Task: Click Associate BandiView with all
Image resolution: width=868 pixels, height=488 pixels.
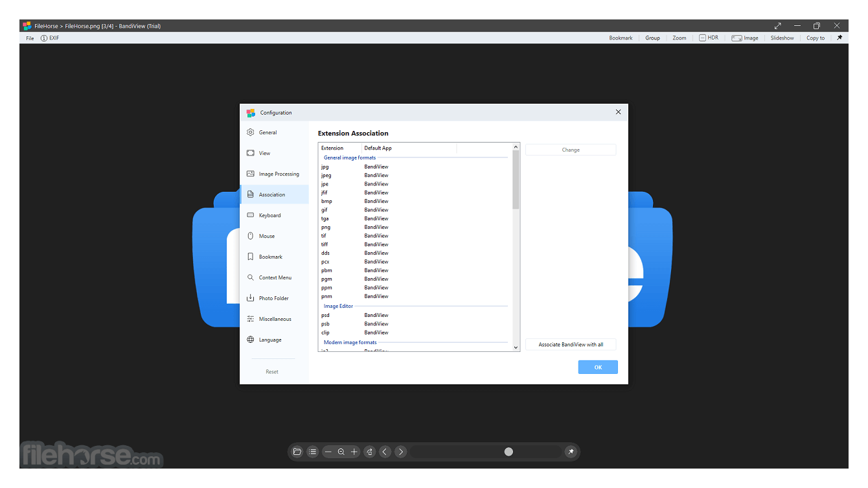Action: click(571, 345)
